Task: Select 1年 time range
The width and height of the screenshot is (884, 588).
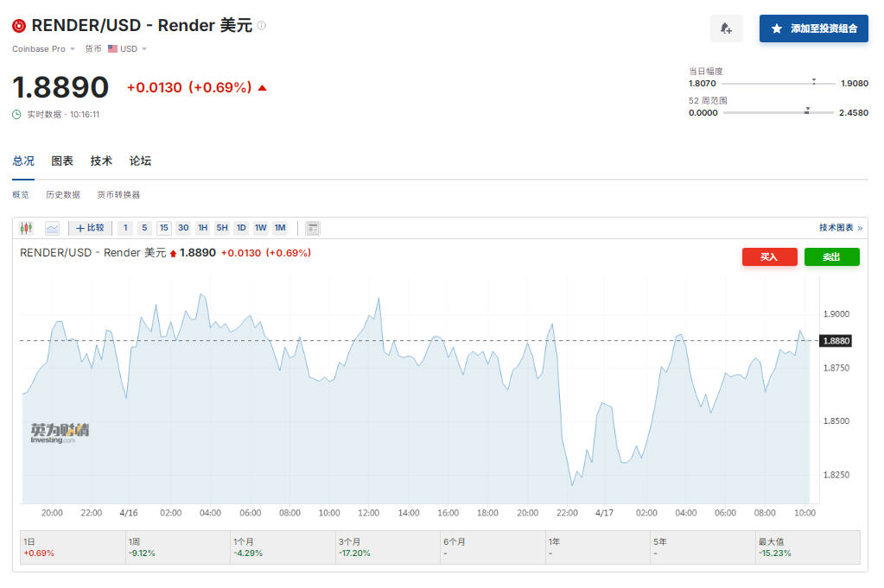Action: click(598, 547)
